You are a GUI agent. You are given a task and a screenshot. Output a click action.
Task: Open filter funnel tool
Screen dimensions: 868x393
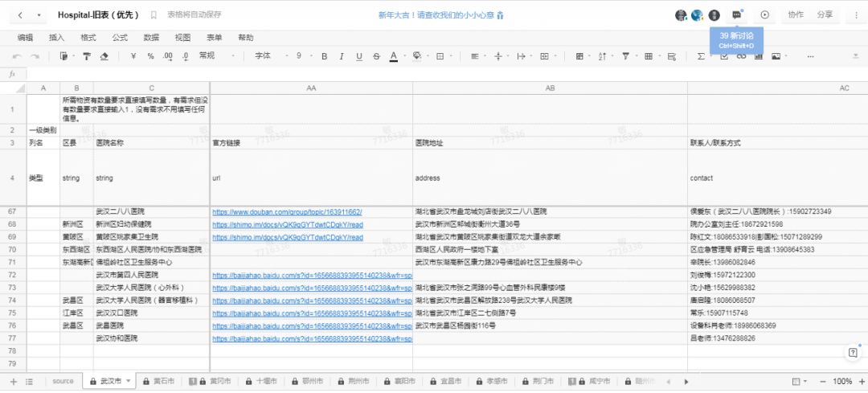tap(625, 56)
